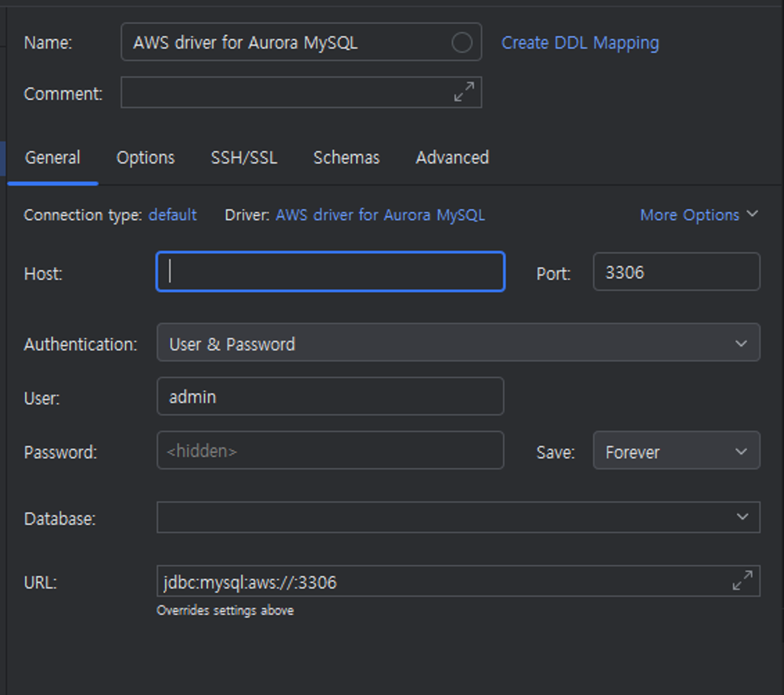Open the Authentication dropdown
This screenshot has height=695, width=784.
point(458,342)
